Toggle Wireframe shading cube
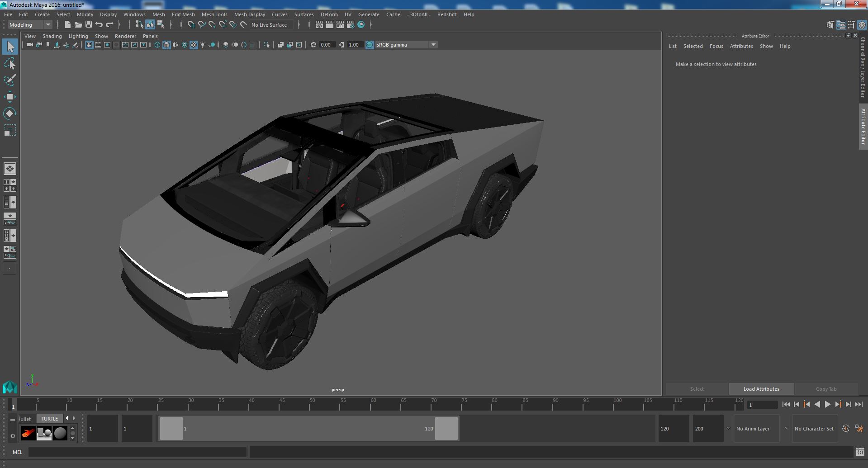 point(157,45)
